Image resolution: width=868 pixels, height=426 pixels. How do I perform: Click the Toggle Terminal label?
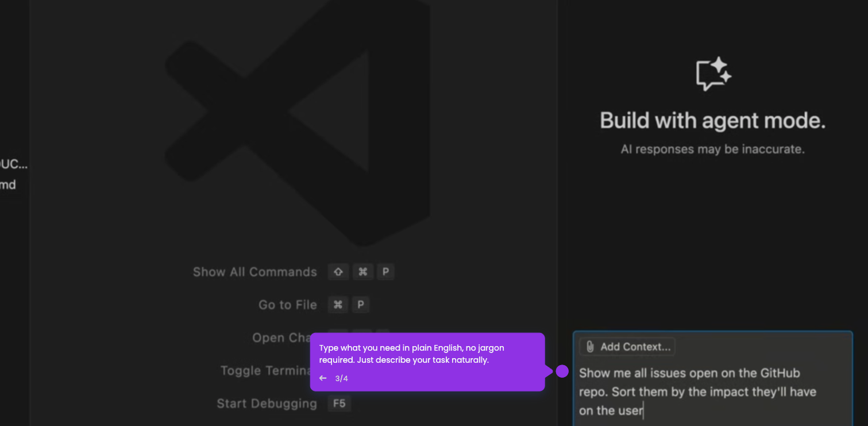coord(265,371)
